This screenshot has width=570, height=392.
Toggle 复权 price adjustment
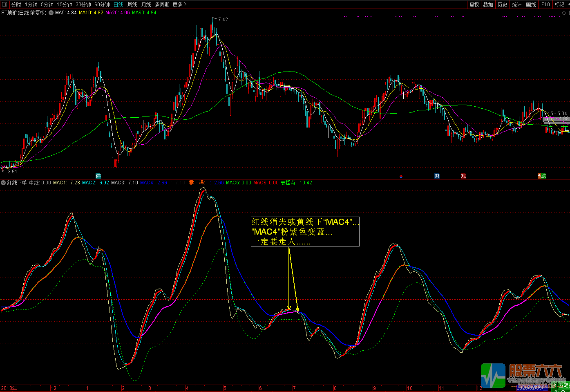click(x=474, y=4)
